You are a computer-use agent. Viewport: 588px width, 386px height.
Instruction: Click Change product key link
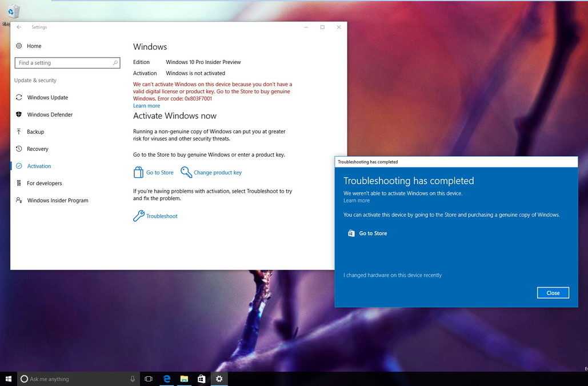(218, 172)
